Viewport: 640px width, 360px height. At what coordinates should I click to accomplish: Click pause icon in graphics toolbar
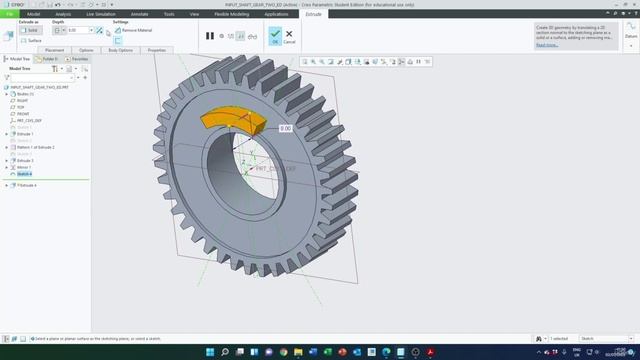418,62
